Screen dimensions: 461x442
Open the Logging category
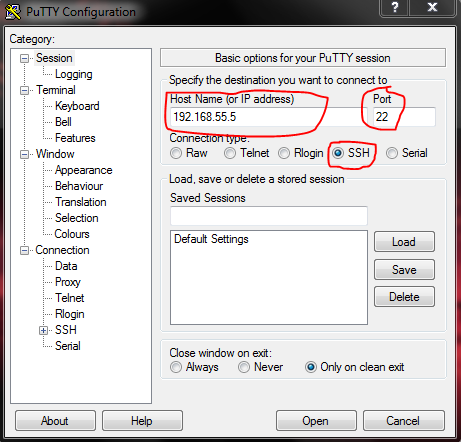click(x=74, y=74)
